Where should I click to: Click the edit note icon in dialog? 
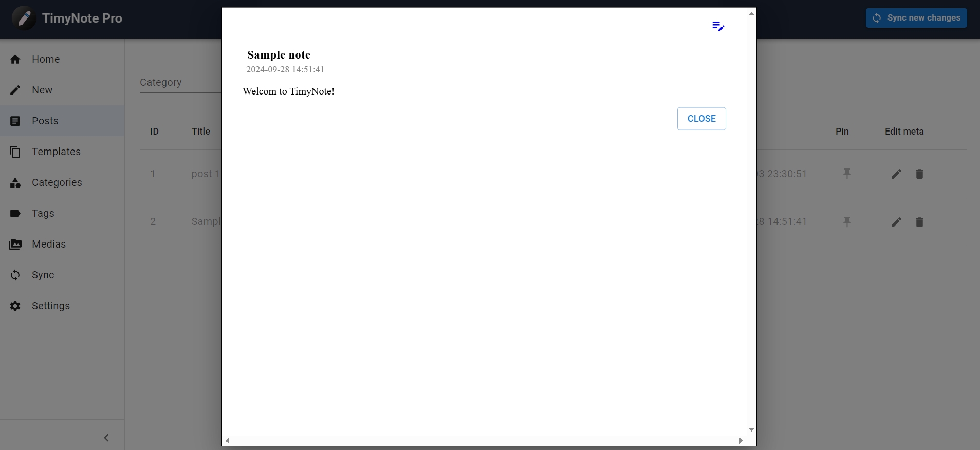[x=718, y=26]
